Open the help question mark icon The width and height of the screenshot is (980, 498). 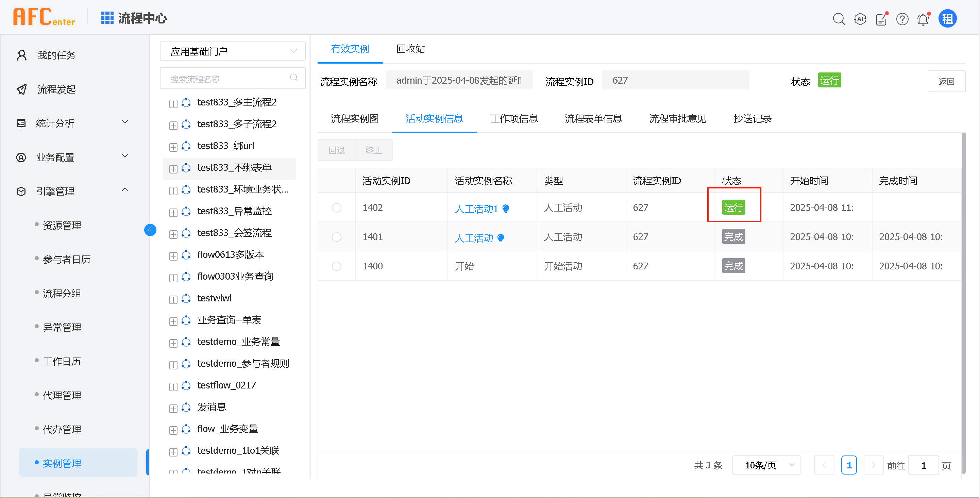(902, 19)
